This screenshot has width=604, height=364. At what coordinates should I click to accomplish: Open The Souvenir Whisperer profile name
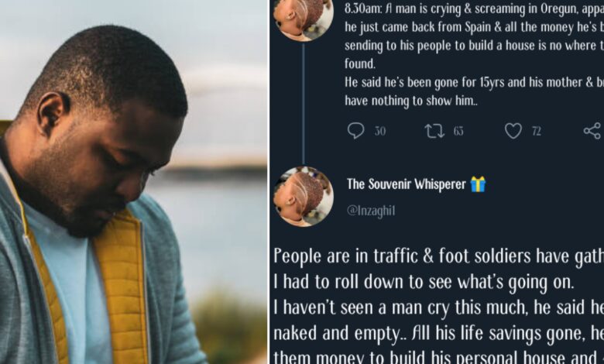click(406, 184)
